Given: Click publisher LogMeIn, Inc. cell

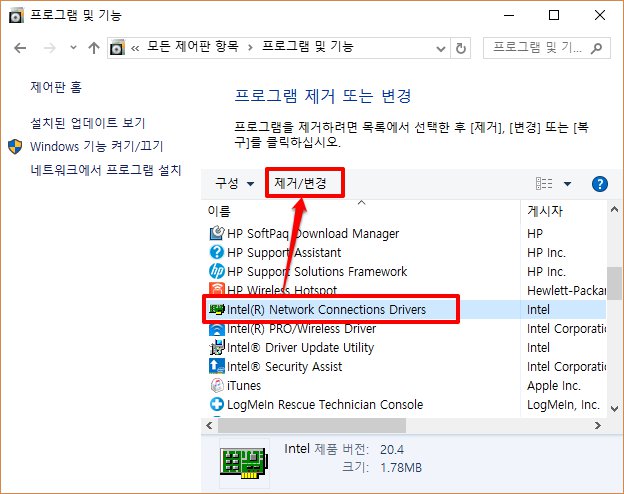Looking at the screenshot, I should click(x=563, y=404).
